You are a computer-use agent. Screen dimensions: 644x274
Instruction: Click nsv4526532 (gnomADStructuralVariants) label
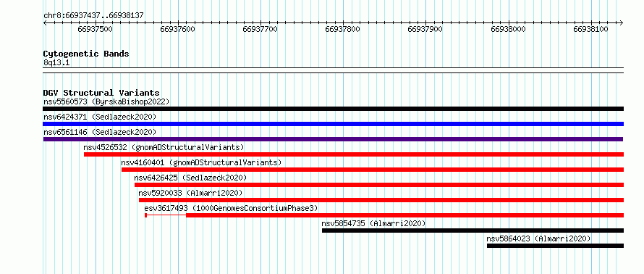[x=164, y=147]
